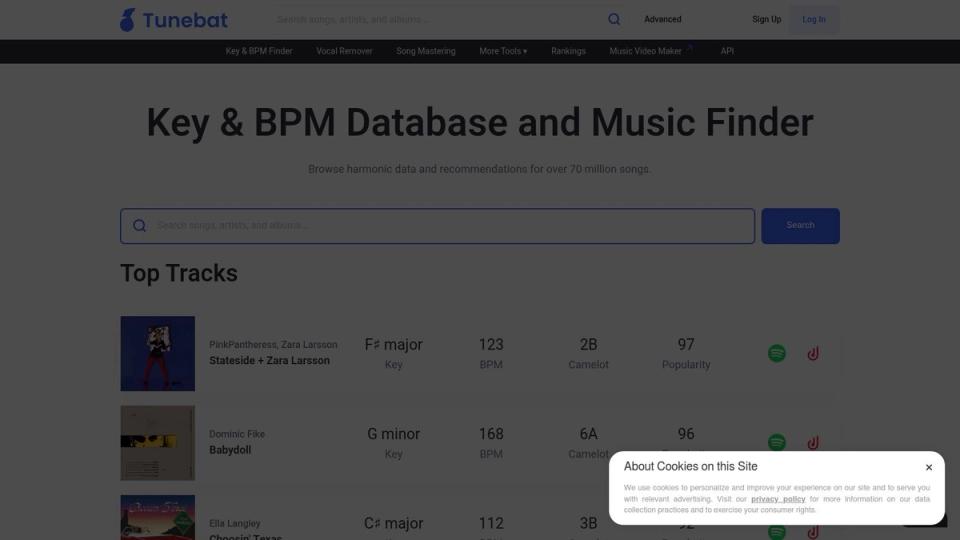Click the Log In button
Screen dimensions: 960x540
coord(814,20)
